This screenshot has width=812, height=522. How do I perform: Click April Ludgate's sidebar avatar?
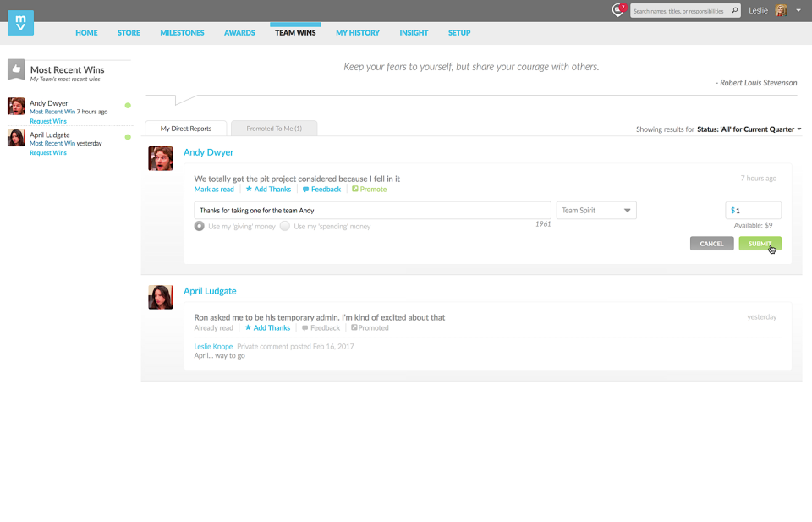[x=16, y=138]
